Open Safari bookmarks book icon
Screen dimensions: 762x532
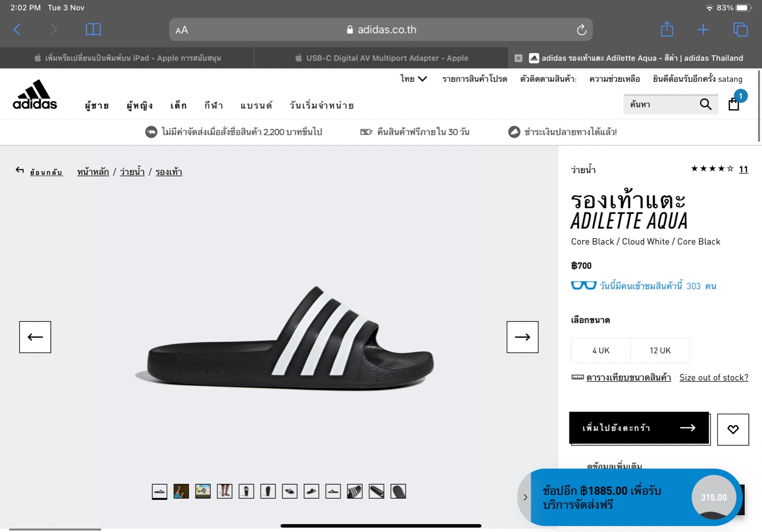click(x=93, y=29)
